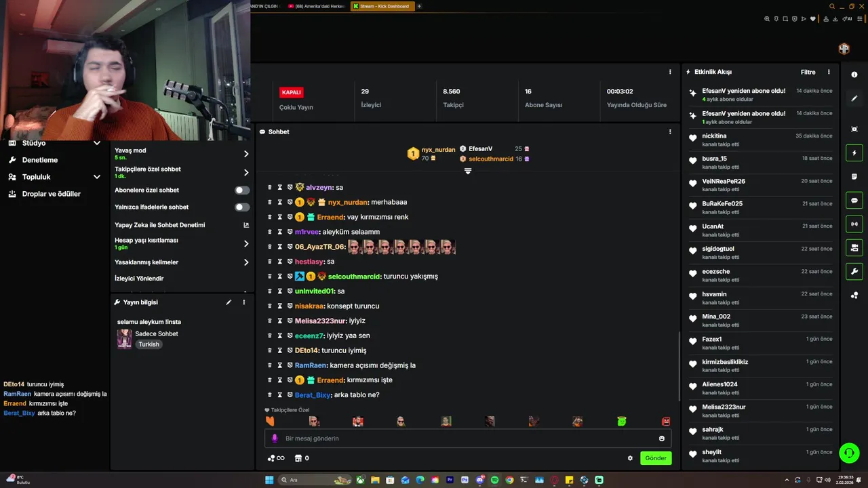868x488 pixels.
Task: Open the Filtre option in Etkinlik Akışı
Action: [808, 72]
